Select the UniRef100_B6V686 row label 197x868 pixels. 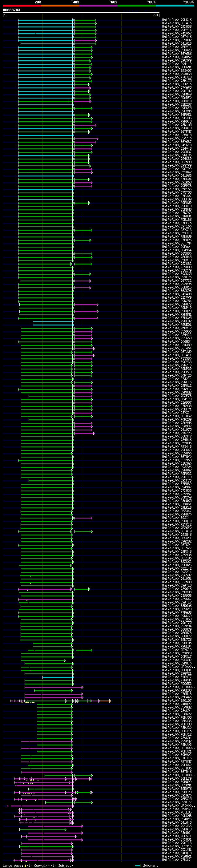[177, 54]
